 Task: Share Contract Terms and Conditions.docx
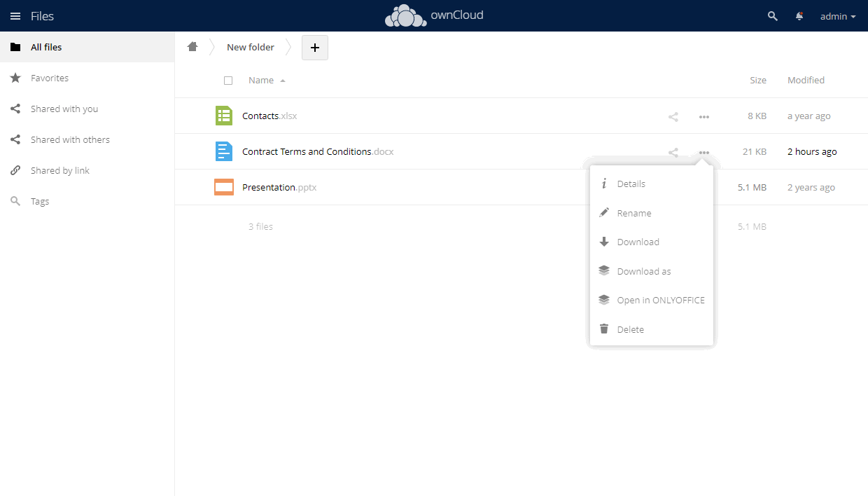tap(673, 153)
